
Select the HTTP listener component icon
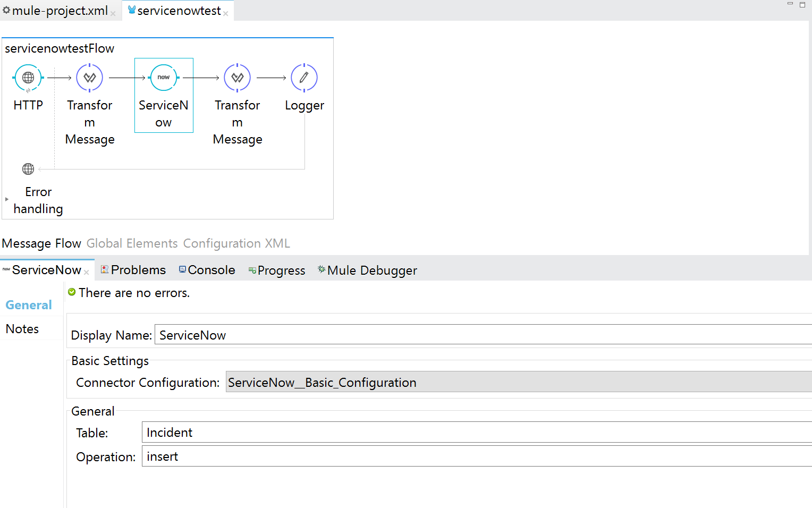pos(28,78)
